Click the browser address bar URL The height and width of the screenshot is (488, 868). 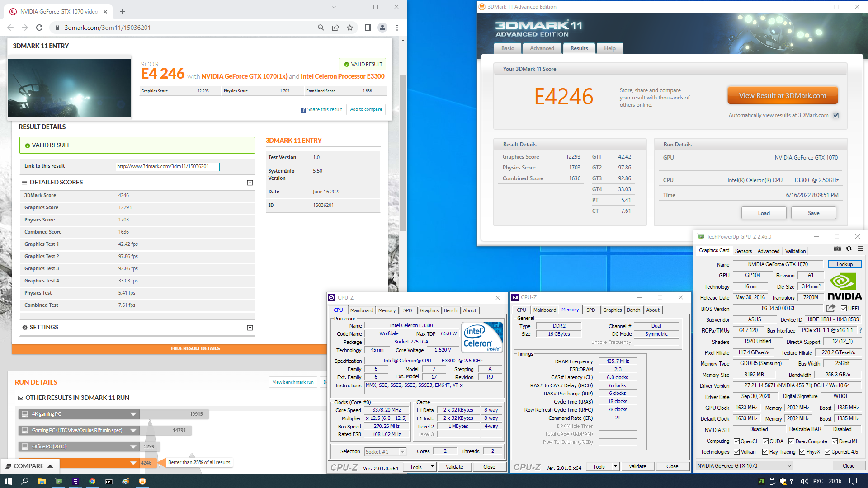pos(108,28)
